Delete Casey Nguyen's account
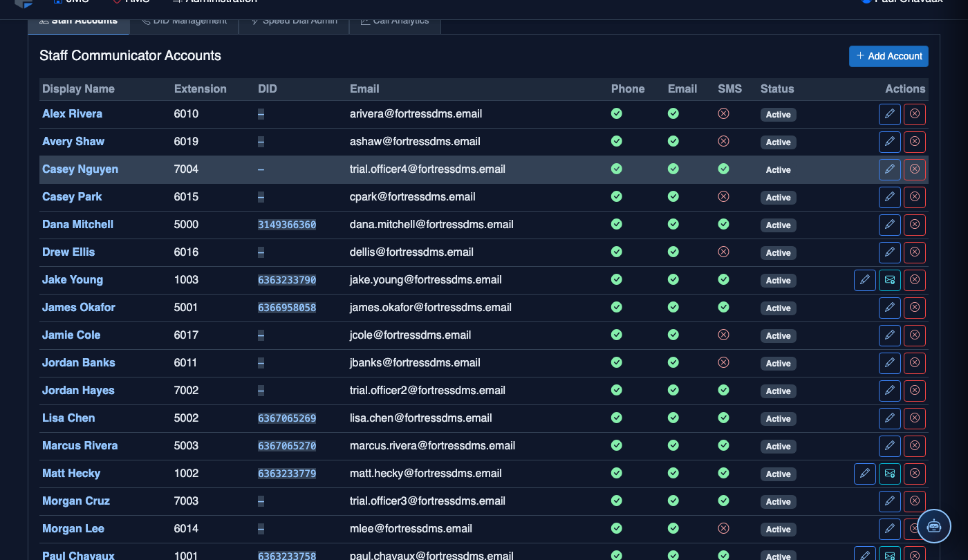This screenshot has height=560, width=968. point(915,169)
